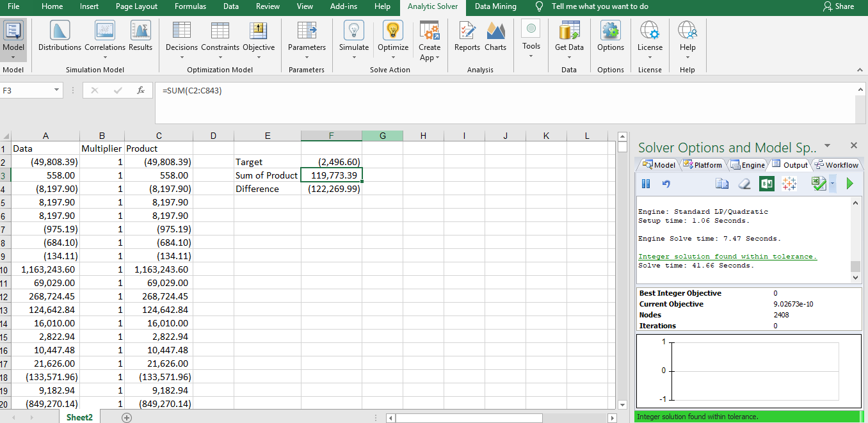Open the task pane options dropdown arrow
Screen dimensions: 868x423
pos(827,146)
